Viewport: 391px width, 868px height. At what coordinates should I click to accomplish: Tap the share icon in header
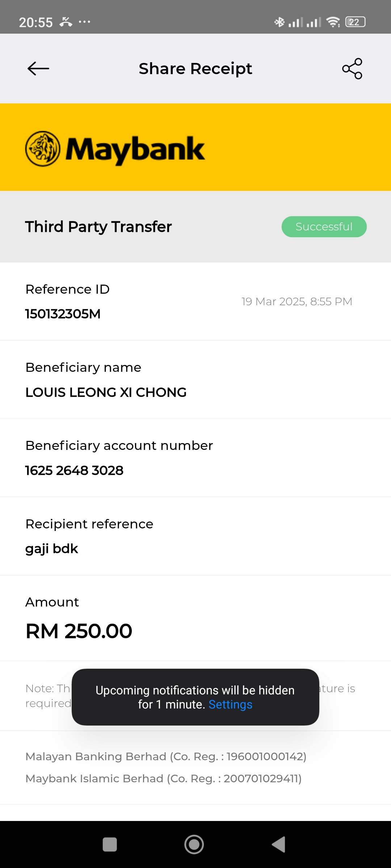click(352, 68)
